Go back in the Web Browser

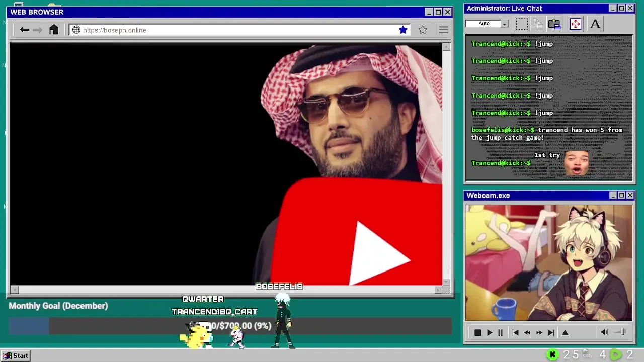(x=24, y=30)
